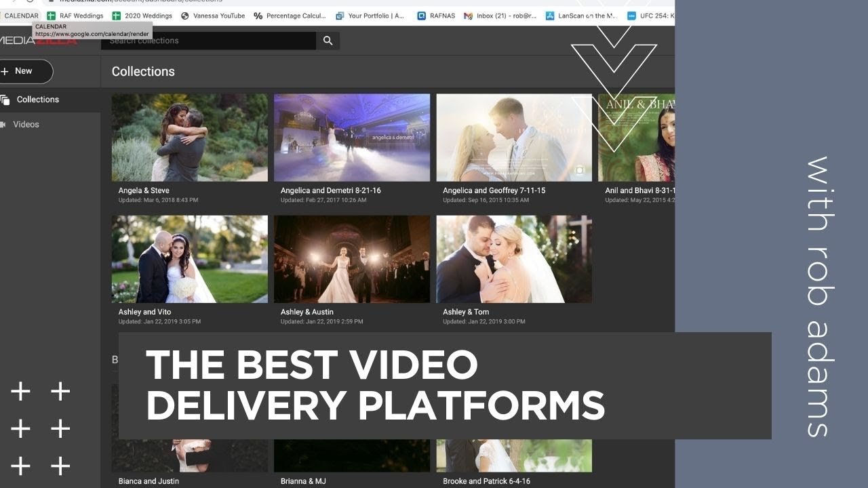Click the Angelica and Geoffrey 7-11-15 title
Screen dimensions: 868x488
[x=494, y=190]
